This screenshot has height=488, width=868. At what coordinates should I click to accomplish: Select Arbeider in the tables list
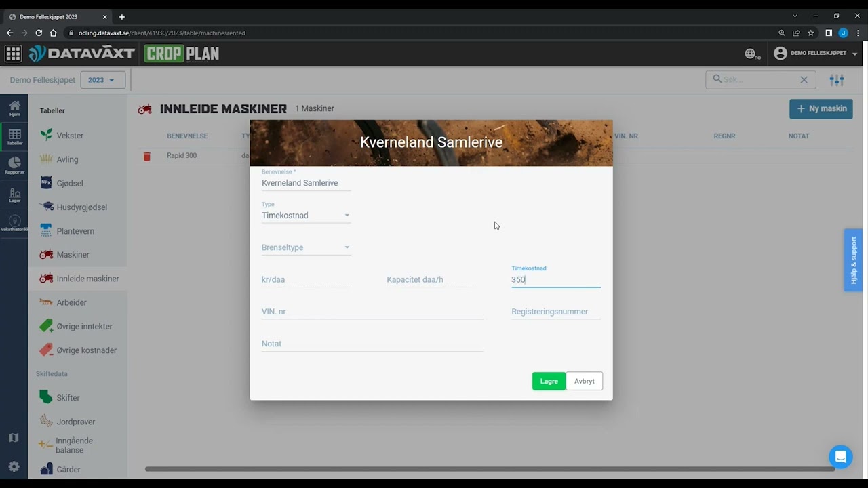coord(71,302)
